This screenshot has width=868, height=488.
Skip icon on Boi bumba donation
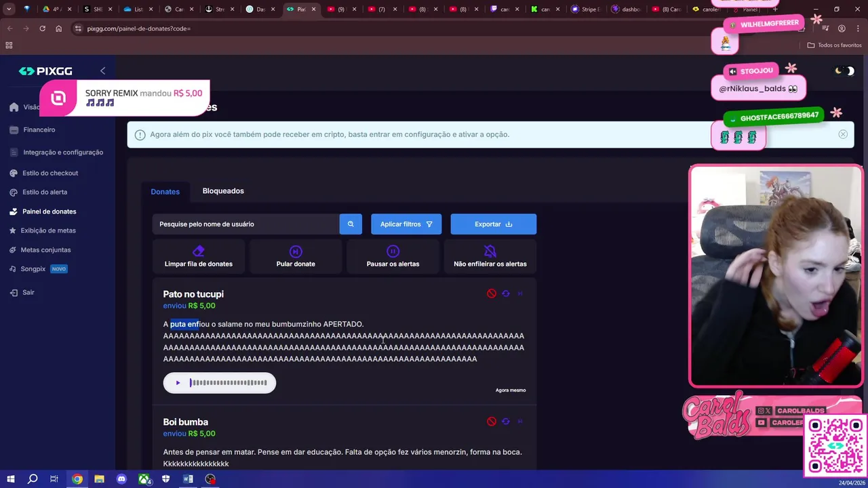pos(521,422)
